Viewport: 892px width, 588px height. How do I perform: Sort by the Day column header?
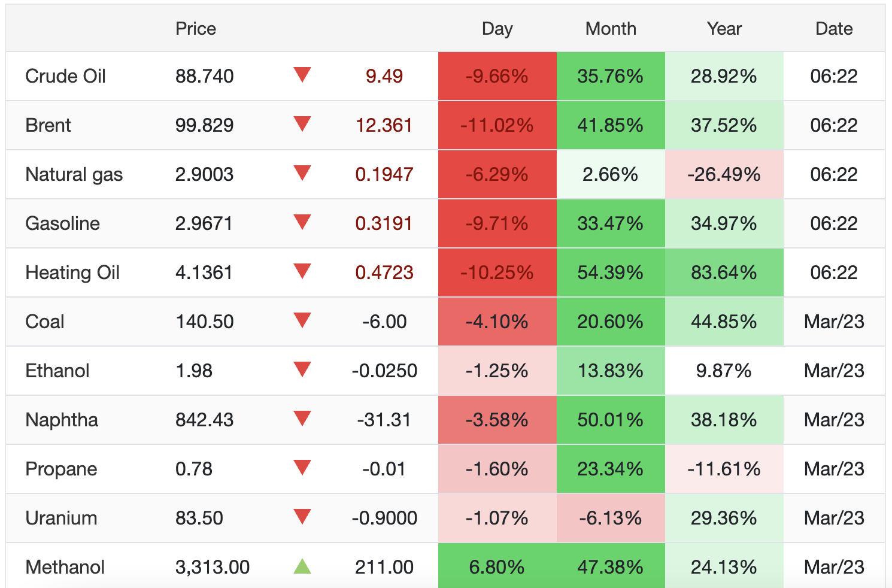[x=497, y=29]
